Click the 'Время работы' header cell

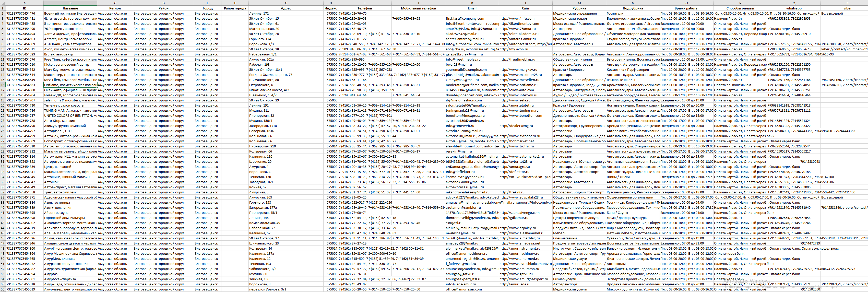point(686,8)
